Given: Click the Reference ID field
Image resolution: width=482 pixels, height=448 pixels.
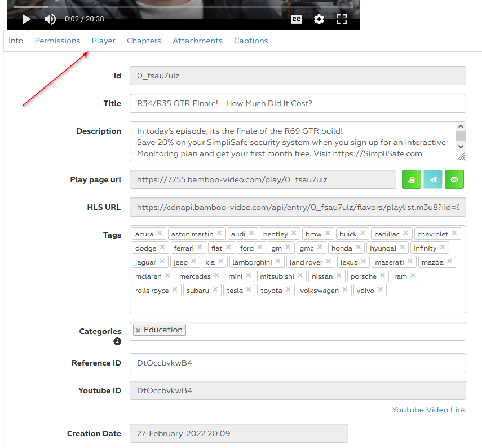Looking at the screenshot, I should pos(298,363).
